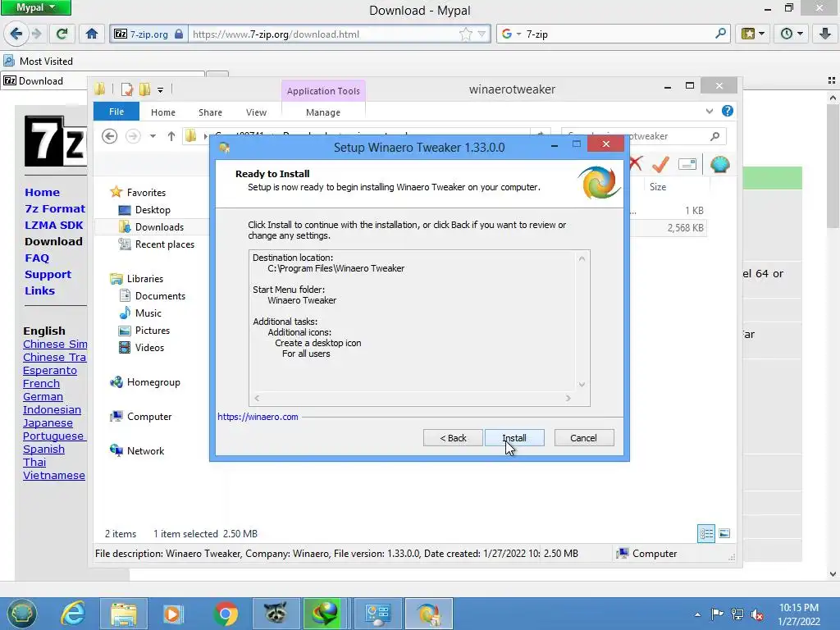The width and height of the screenshot is (840, 630).
Task: Go back with the < Back button
Action: [453, 438]
